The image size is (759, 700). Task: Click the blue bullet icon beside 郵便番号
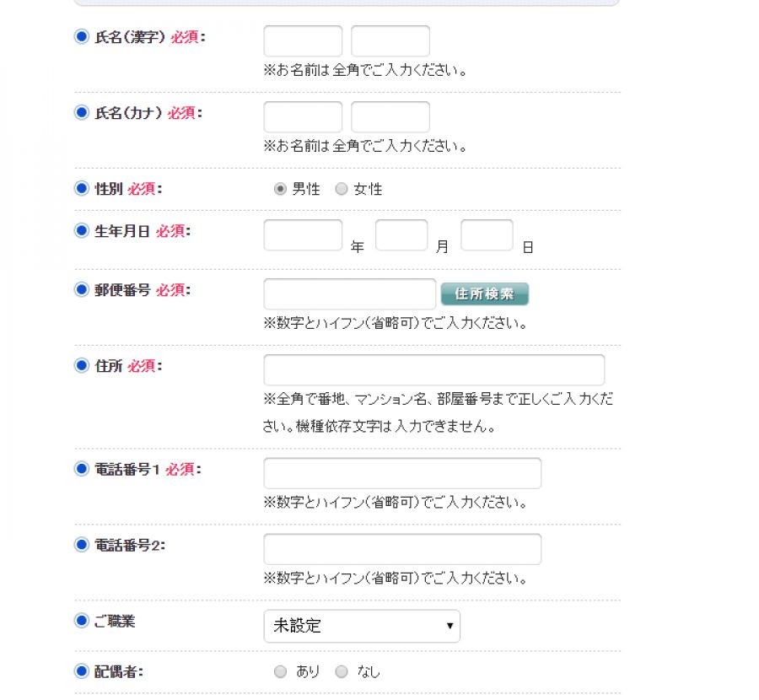(x=82, y=290)
